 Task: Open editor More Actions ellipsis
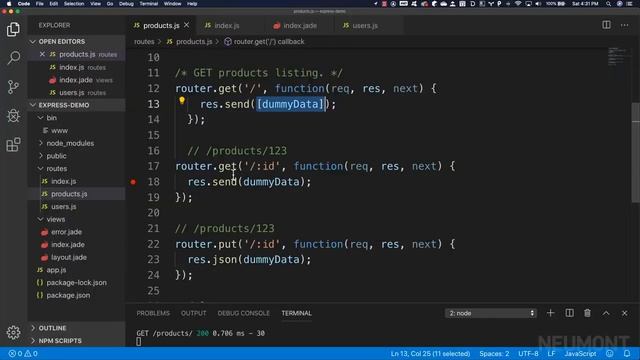tap(624, 25)
